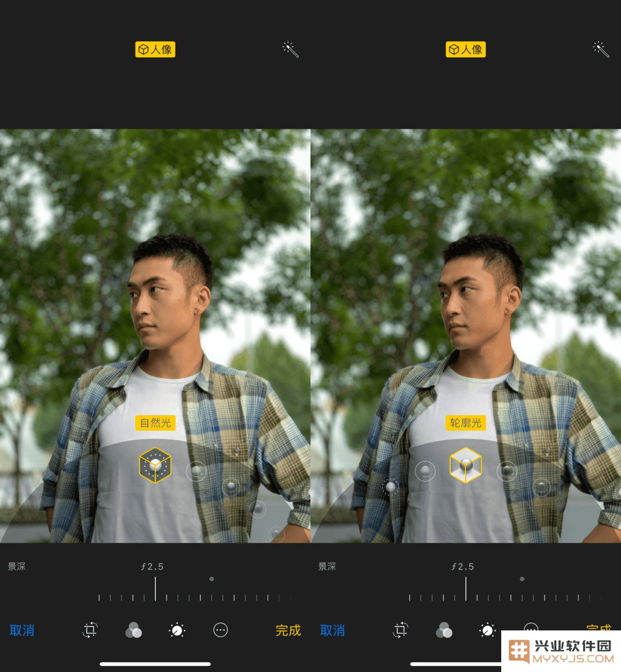Choose the studio light icon beside the selected cube, left screenshot
Viewport: 621px width, 672px height.
[x=196, y=472]
